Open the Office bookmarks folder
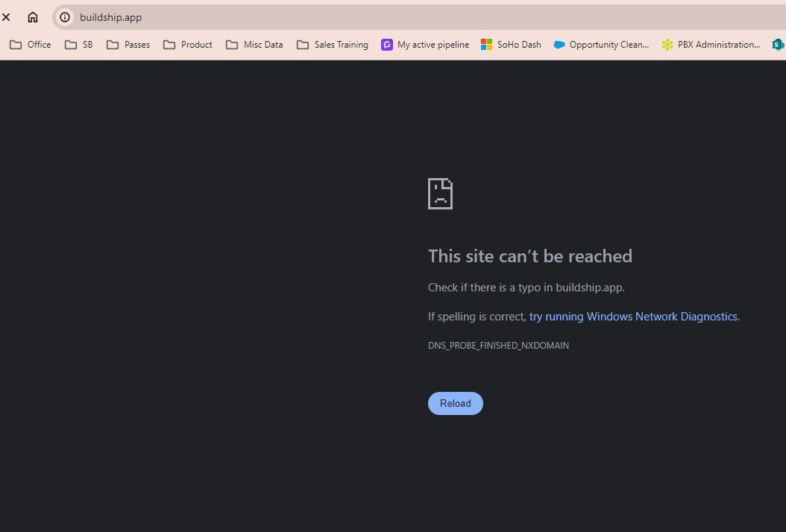This screenshot has width=786, height=532. click(31, 45)
